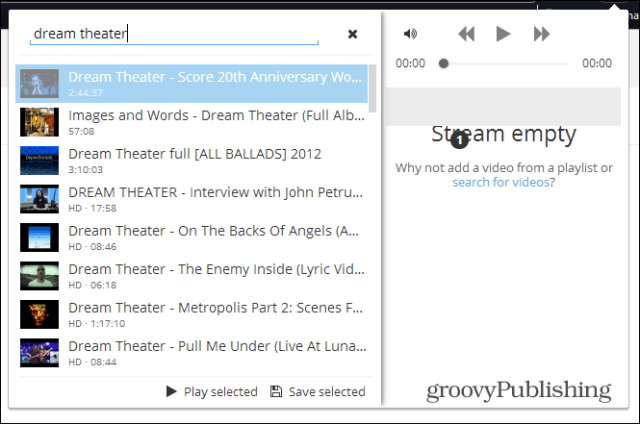Select 'On The Backs Of Angels' result
This screenshot has width=640, height=424.
[191, 237]
